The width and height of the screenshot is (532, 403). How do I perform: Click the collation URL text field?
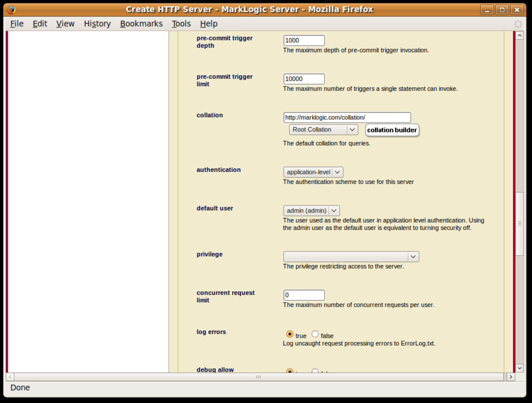coord(347,117)
